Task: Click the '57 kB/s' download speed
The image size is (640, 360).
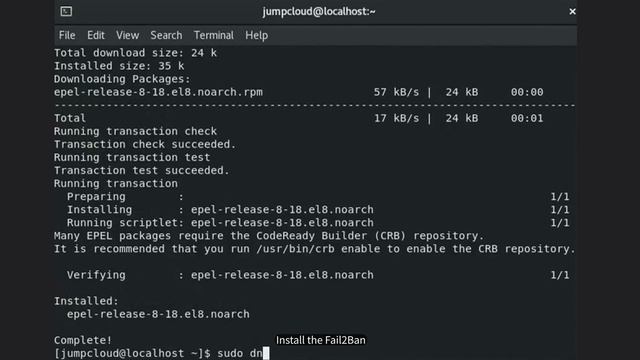Action: (396, 92)
